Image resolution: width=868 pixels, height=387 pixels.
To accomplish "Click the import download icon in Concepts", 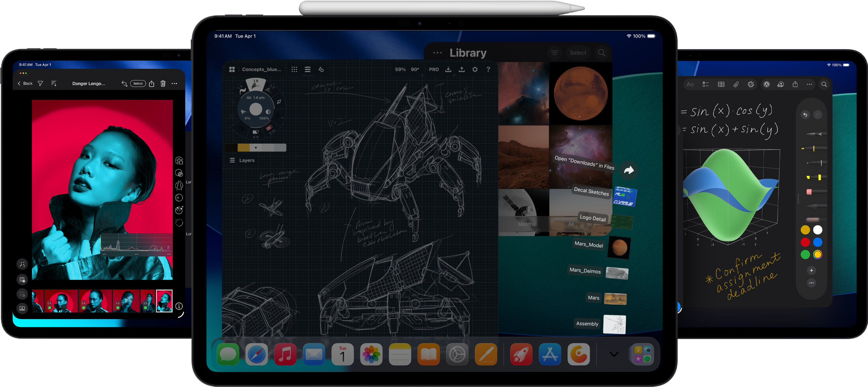I will click(448, 69).
